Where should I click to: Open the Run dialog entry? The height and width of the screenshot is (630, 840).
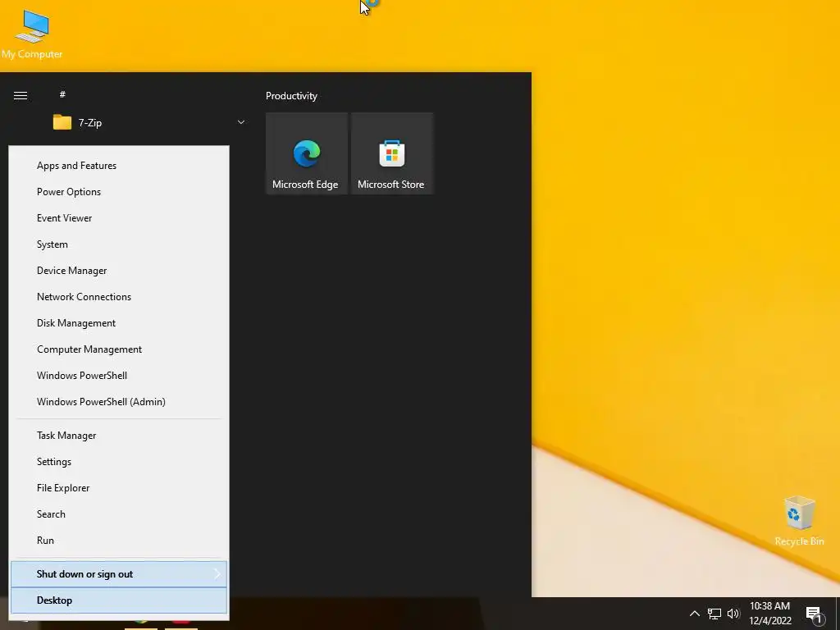point(119,541)
